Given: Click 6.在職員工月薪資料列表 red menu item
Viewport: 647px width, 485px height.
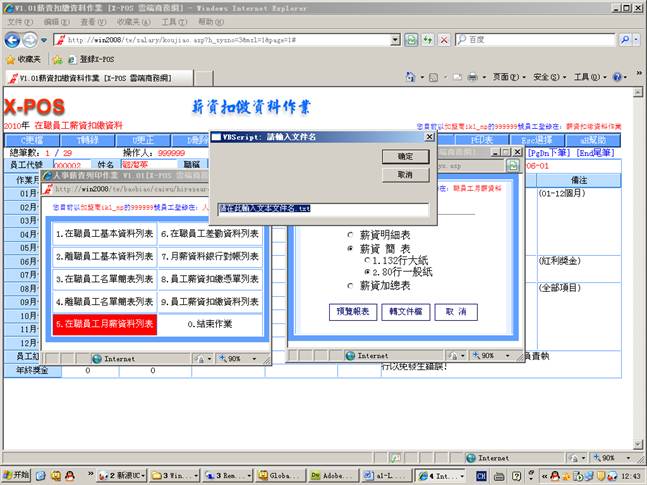Looking at the screenshot, I should tap(105, 324).
